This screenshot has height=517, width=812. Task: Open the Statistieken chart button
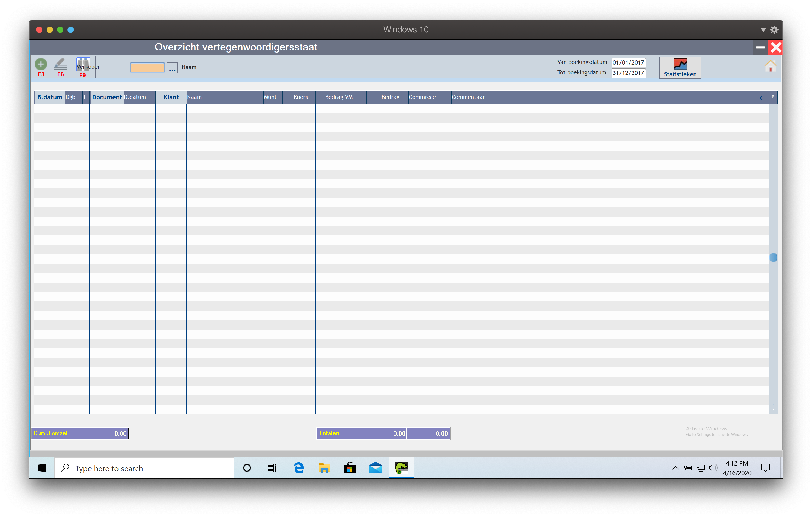point(680,67)
